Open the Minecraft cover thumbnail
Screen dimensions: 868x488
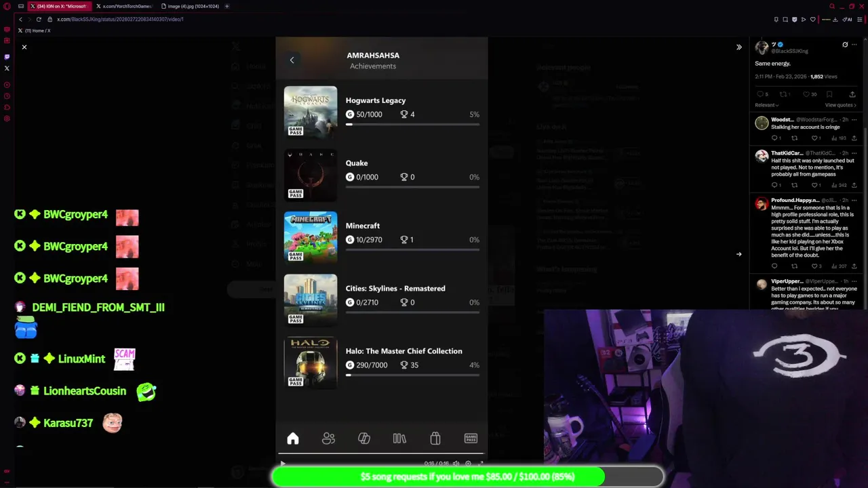(311, 237)
